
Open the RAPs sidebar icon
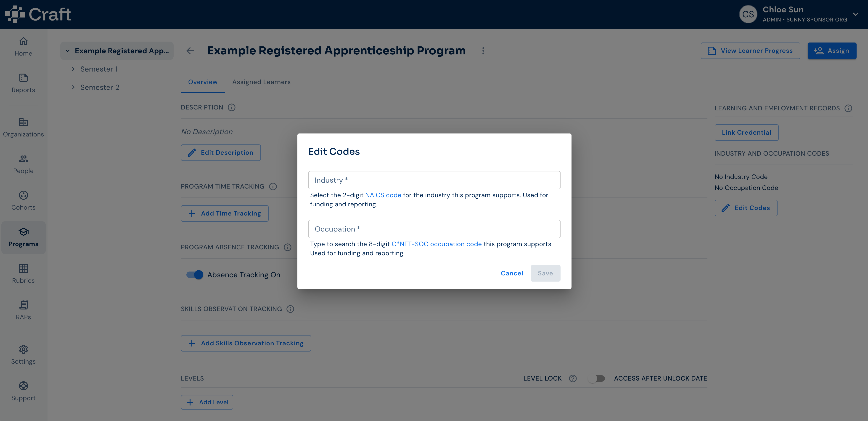click(x=23, y=305)
